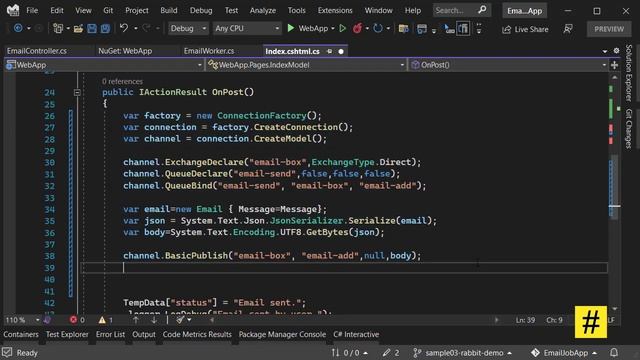Open the Error List panel tab
The height and width of the screenshot is (360, 640).
click(x=110, y=334)
